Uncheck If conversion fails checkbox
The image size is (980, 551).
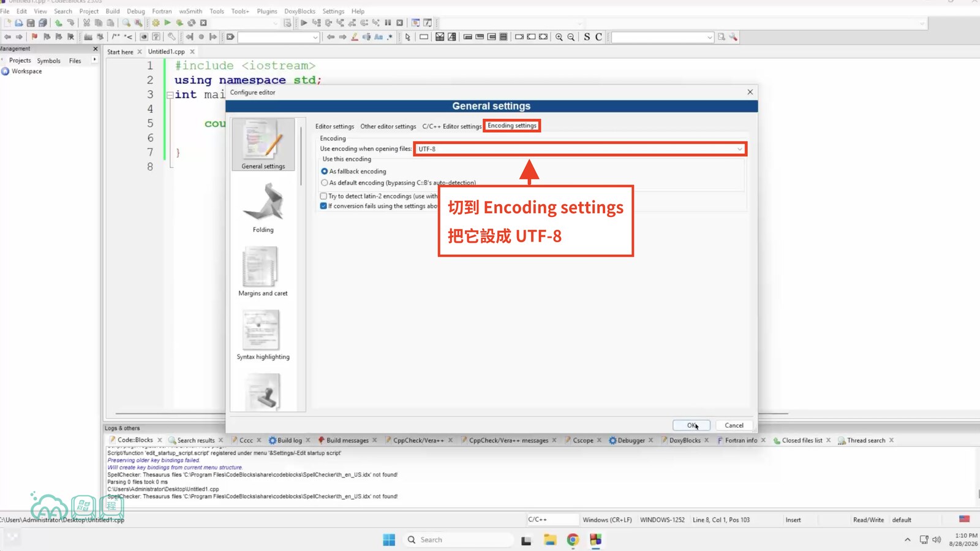323,206
